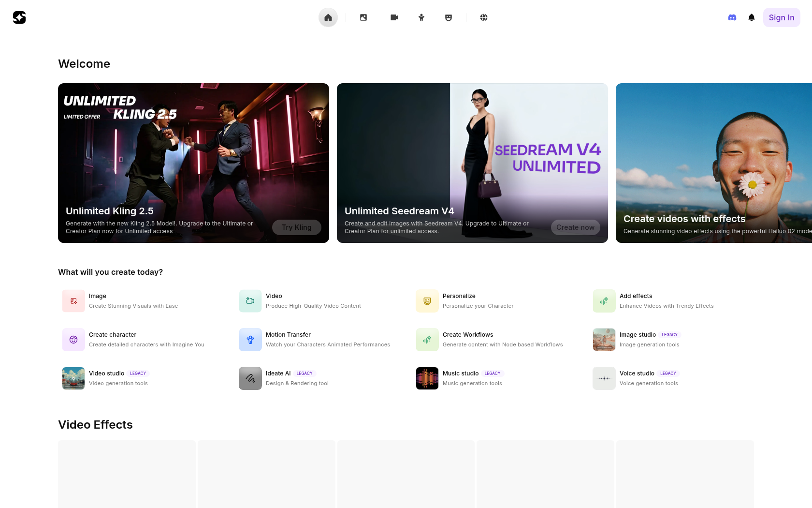Viewport: 812px width, 508px height.
Task: Open 'Voice generation tools' text
Action: (649, 383)
